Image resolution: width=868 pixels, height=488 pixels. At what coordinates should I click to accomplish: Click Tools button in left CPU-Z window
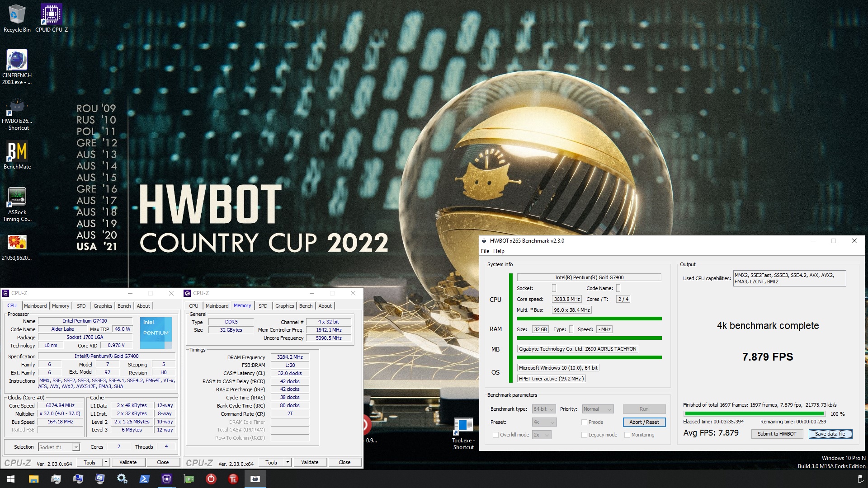coord(90,462)
